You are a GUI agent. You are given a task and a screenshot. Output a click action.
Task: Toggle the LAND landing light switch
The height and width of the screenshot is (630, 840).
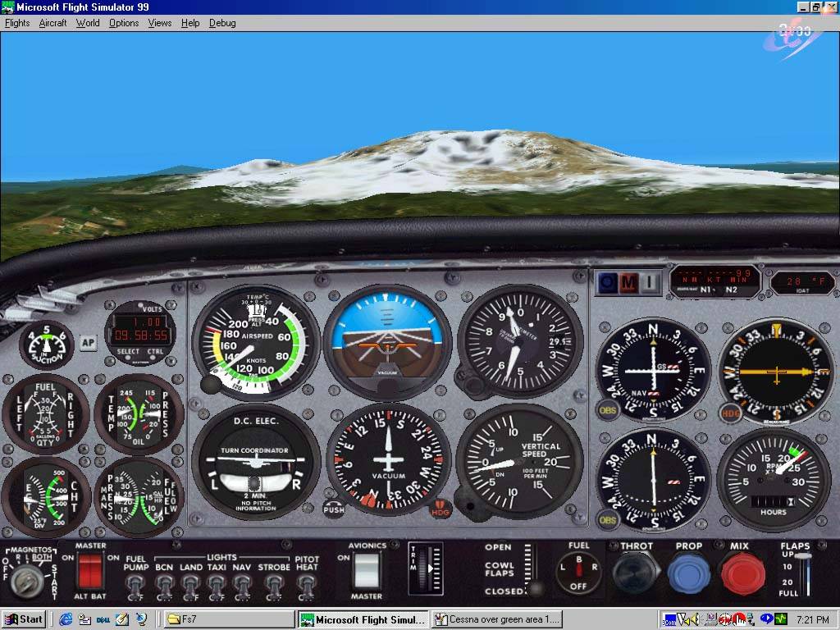click(190, 587)
